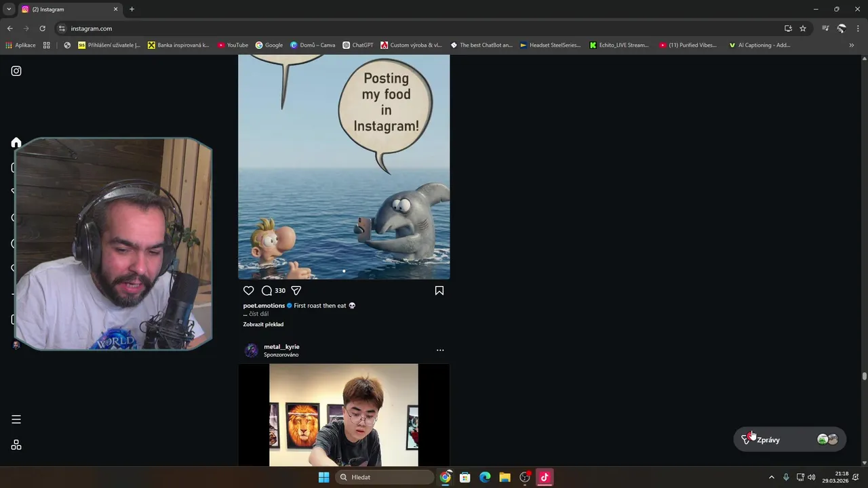The image size is (868, 488).
Task: Open the 'Echito_LIVE Stream' bookmark
Action: pyautogui.click(x=618, y=45)
